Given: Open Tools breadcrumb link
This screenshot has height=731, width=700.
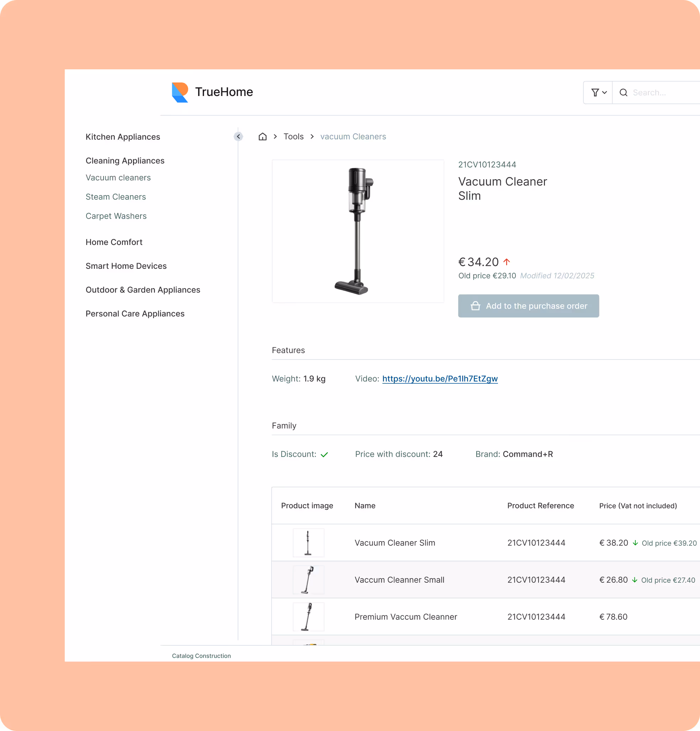Looking at the screenshot, I should (x=293, y=137).
